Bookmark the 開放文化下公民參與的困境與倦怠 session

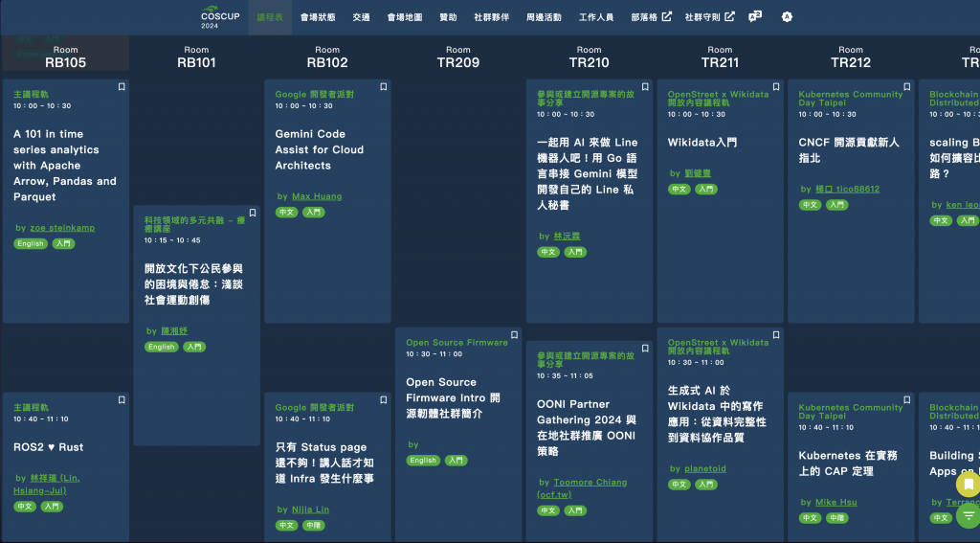pyautogui.click(x=253, y=213)
